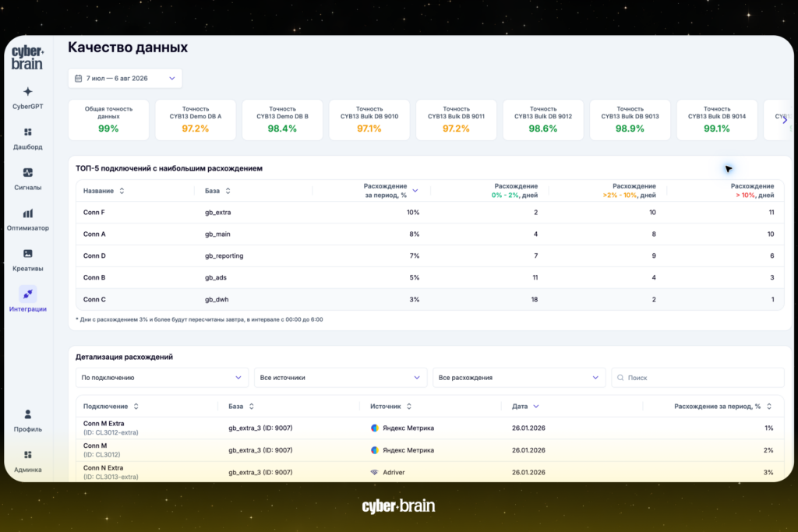This screenshot has height=532, width=798.
Task: Click the Conn N Extra connection name
Action: pos(104,468)
